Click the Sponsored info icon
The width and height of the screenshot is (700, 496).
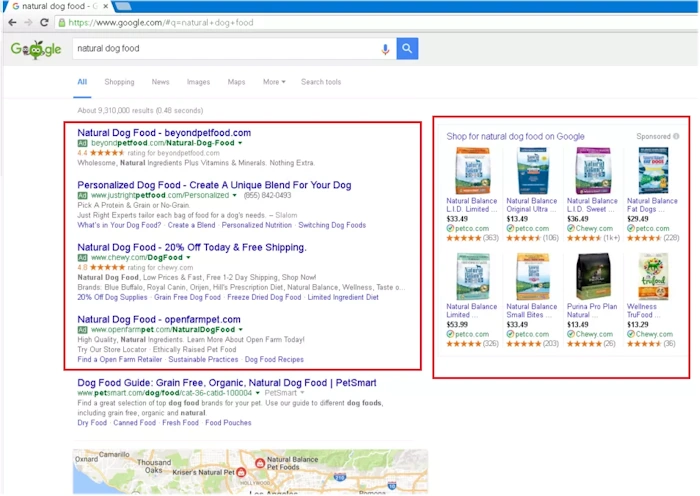tap(676, 136)
